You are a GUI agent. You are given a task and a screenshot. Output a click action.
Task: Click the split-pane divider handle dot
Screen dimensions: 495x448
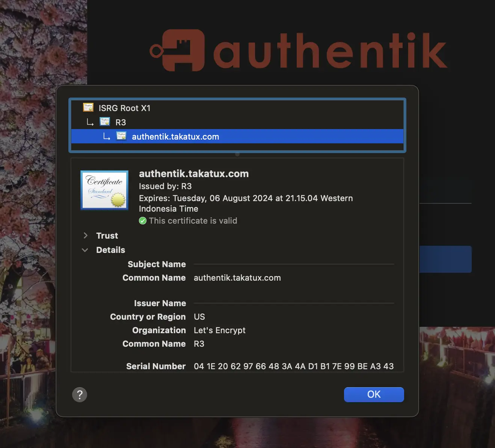[237, 154]
